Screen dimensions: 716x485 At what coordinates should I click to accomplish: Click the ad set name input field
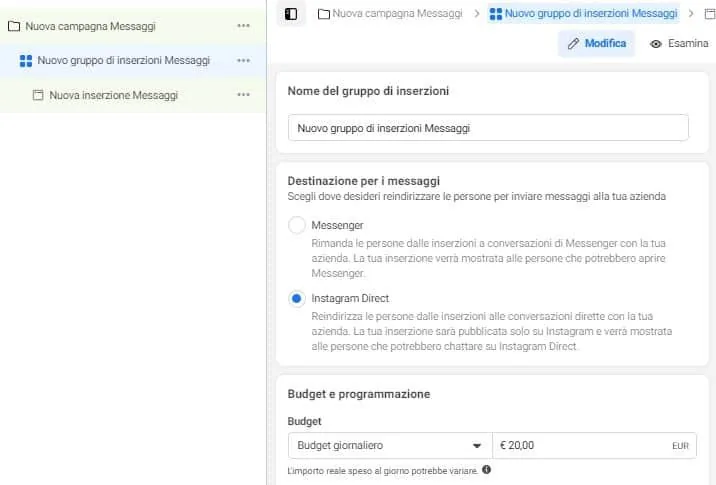click(488, 128)
